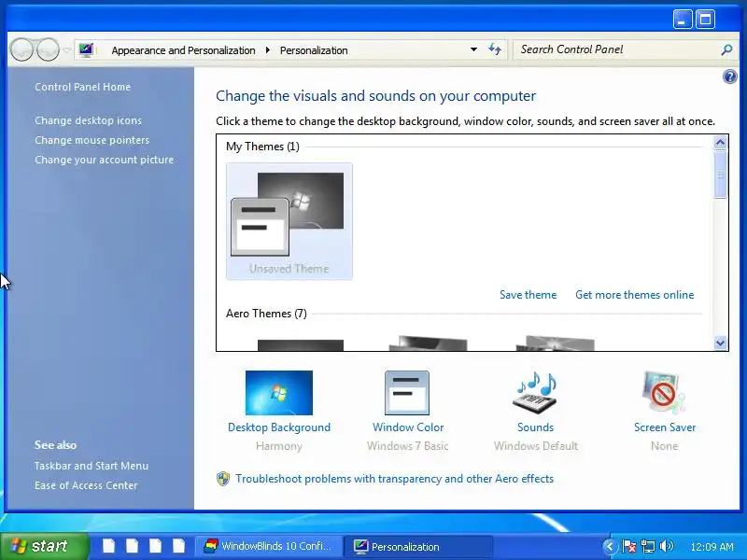Click the shield icon beside the Troubleshoot link
The height and width of the screenshot is (560, 747).
223,479
